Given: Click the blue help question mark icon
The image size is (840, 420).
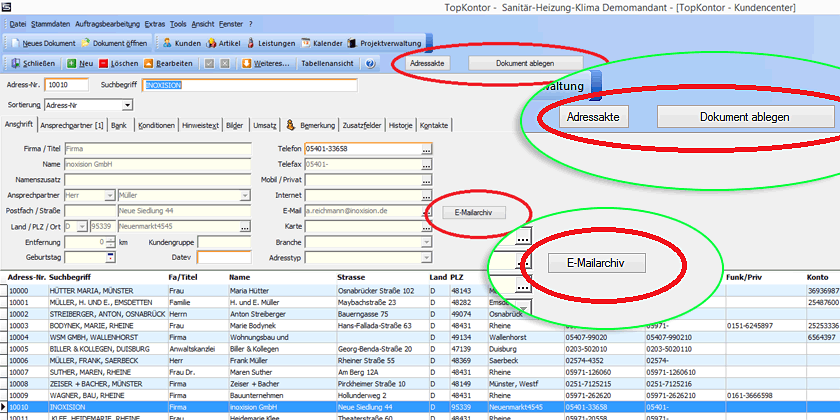Looking at the screenshot, I should pyautogui.click(x=370, y=63).
